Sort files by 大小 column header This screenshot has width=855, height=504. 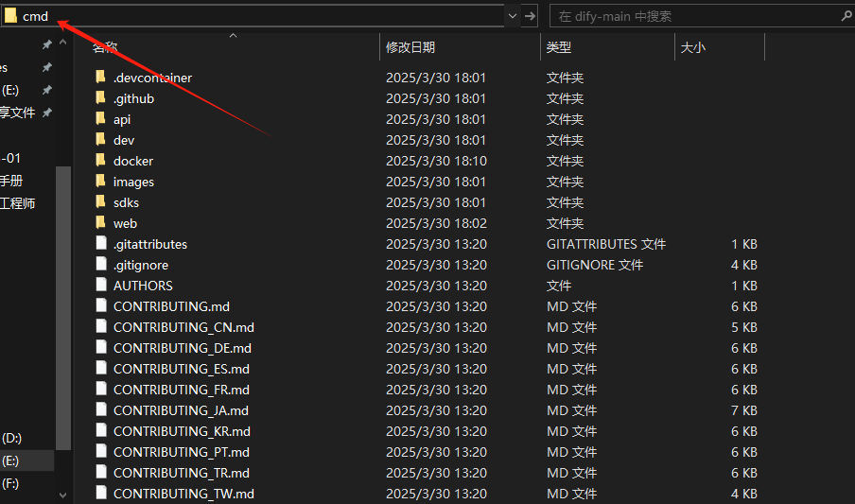point(693,47)
